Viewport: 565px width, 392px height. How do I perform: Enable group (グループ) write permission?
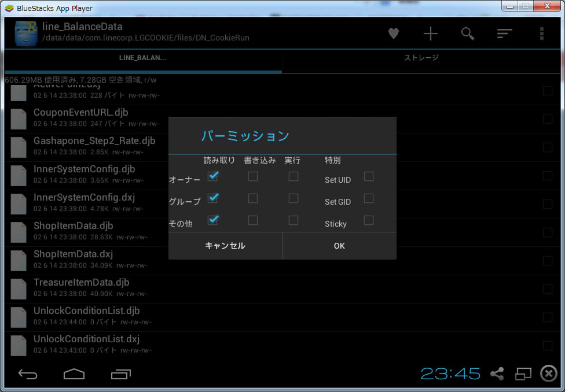pos(253,198)
